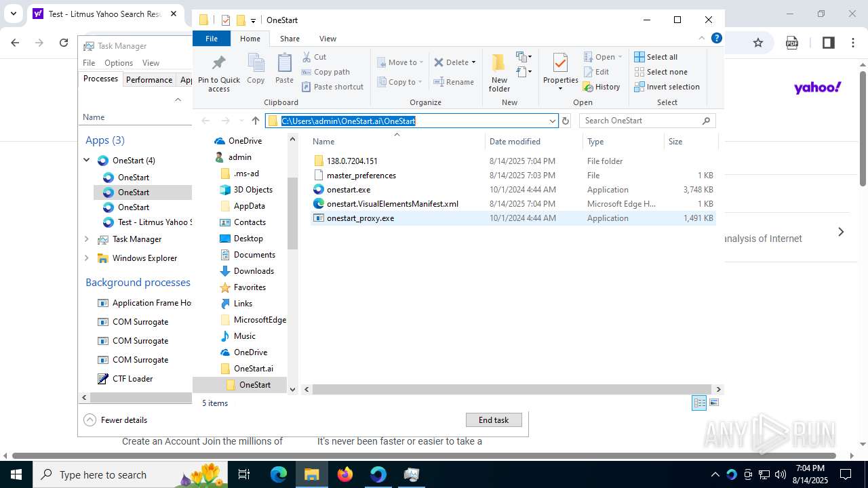
Task: Select Documents in navigation pane
Action: 254,255
